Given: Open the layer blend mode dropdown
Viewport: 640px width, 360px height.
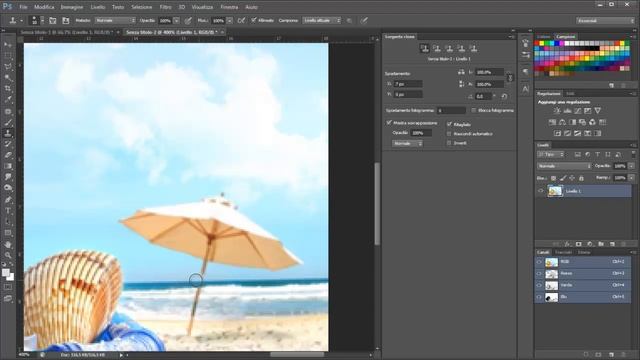Looking at the screenshot, I should (564, 166).
